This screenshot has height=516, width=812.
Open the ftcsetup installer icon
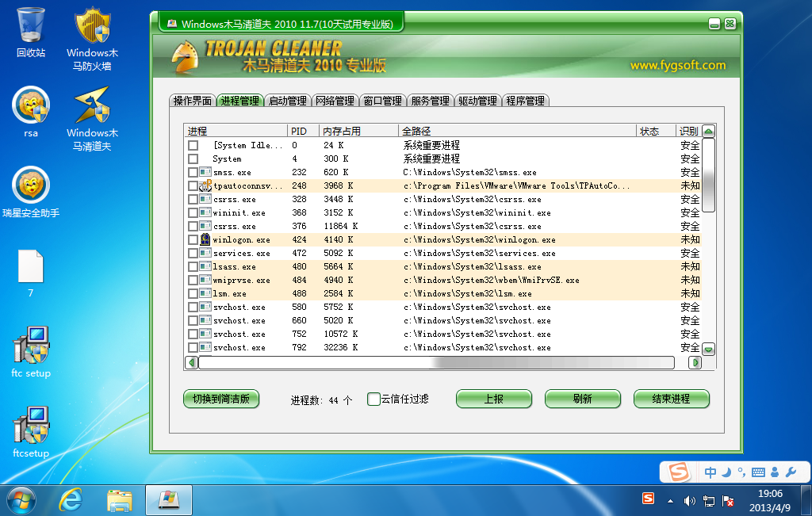pyautogui.click(x=31, y=432)
